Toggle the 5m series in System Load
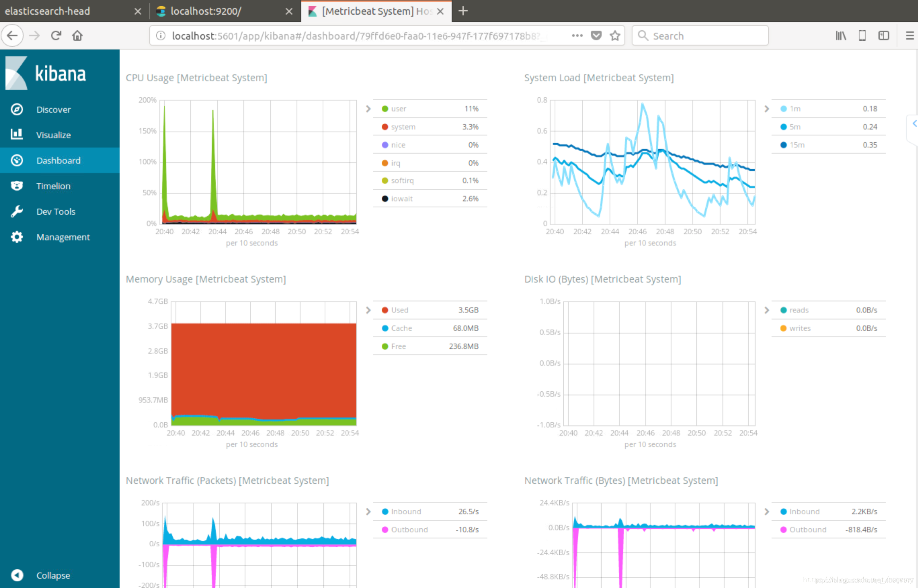Image resolution: width=918 pixels, height=588 pixels. point(828,127)
